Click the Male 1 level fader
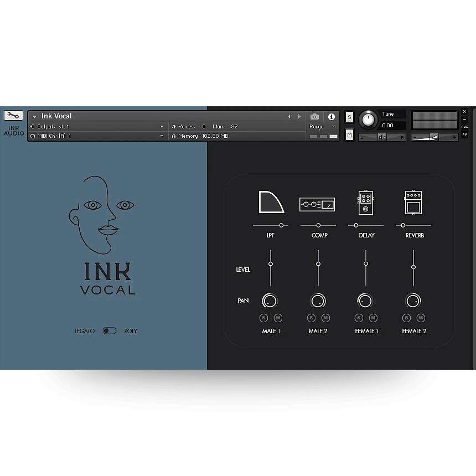476x476 pixels. coord(271,268)
